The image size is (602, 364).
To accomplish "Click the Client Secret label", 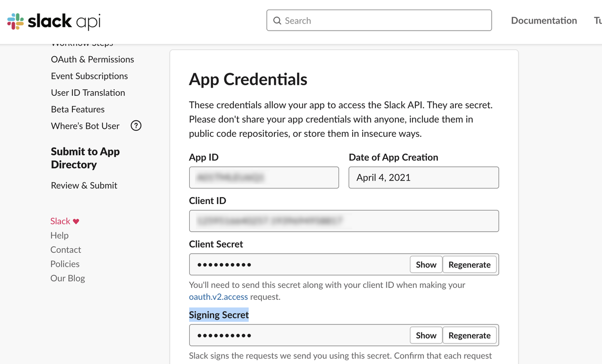I will tap(216, 244).
